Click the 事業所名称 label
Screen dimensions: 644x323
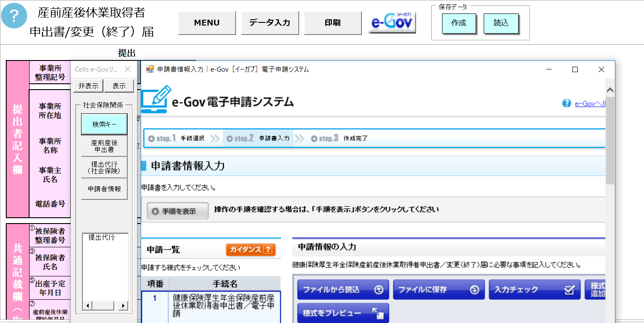[50, 146]
